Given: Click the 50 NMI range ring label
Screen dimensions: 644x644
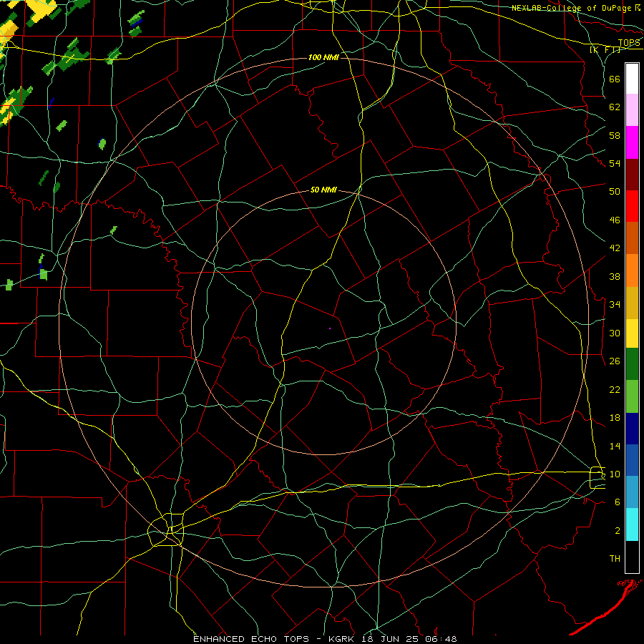Looking at the screenshot, I should click(323, 190).
